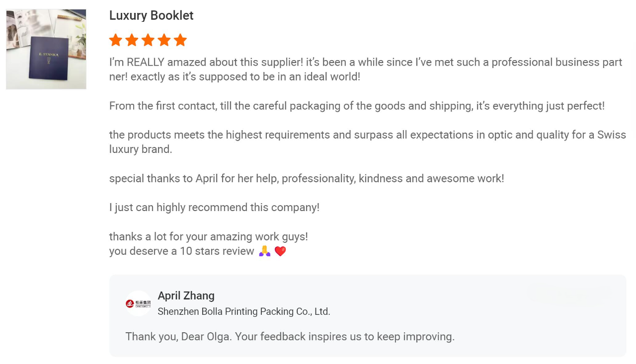Open Shenzhen Bolla Printing Packing Co., Ltd. link
The height and width of the screenshot is (364, 636).
point(244,311)
